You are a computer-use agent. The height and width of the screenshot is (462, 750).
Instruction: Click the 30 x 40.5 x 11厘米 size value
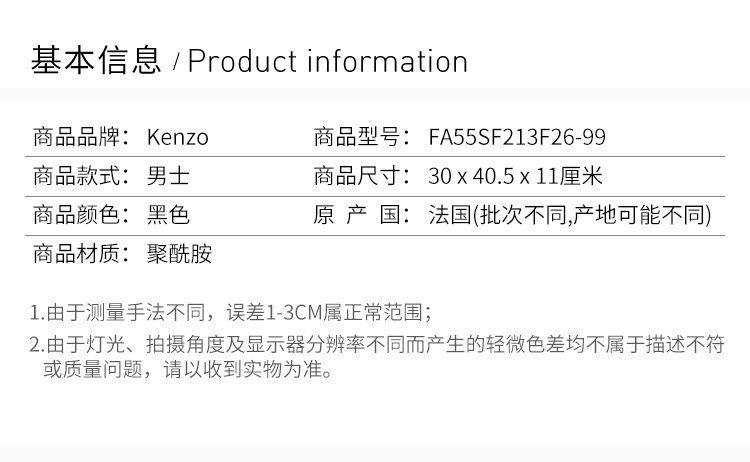pos(515,177)
